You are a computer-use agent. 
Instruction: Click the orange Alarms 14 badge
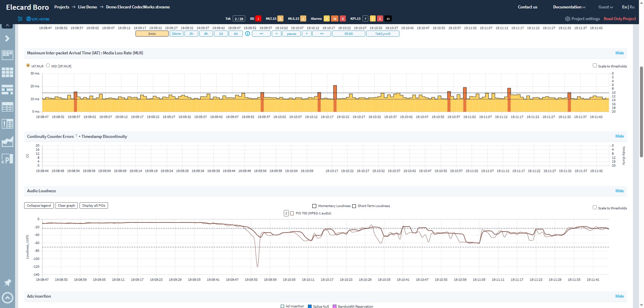click(335, 19)
